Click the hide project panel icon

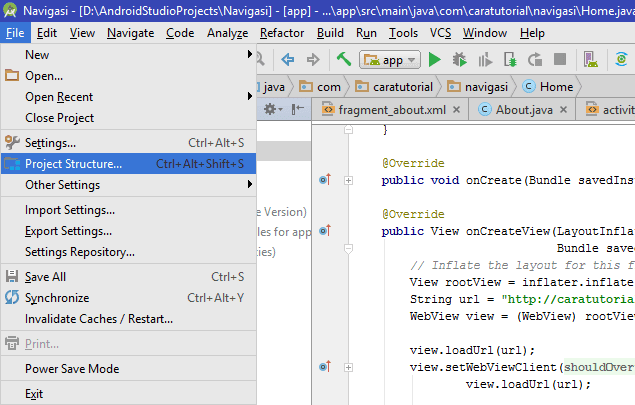pyautogui.click(x=298, y=109)
